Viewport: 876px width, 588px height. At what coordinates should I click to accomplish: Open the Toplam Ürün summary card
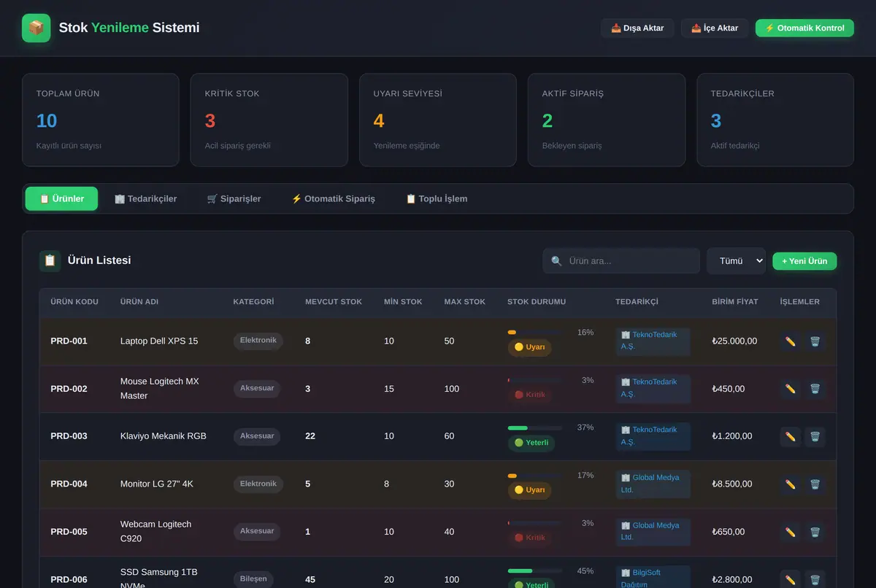tap(101, 120)
